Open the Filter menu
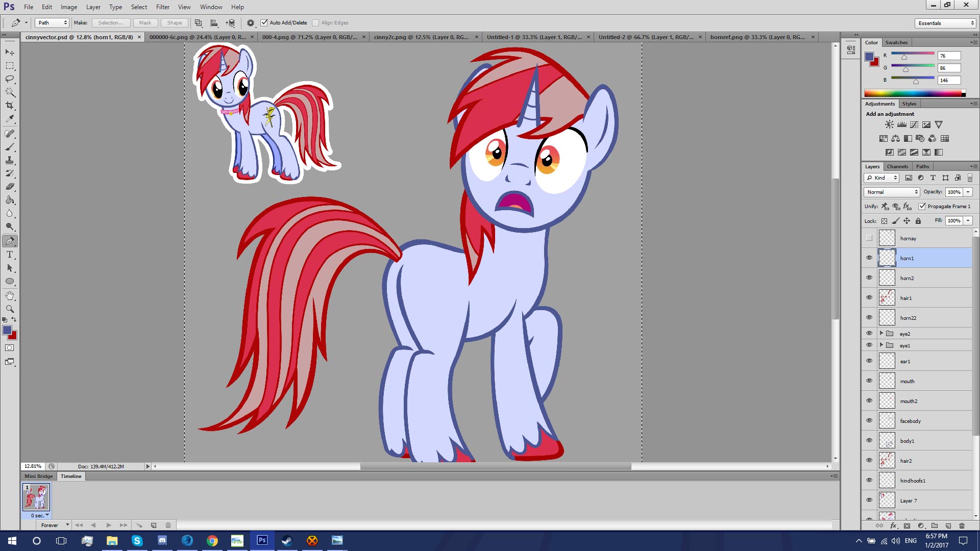Image resolution: width=980 pixels, height=551 pixels. click(163, 7)
